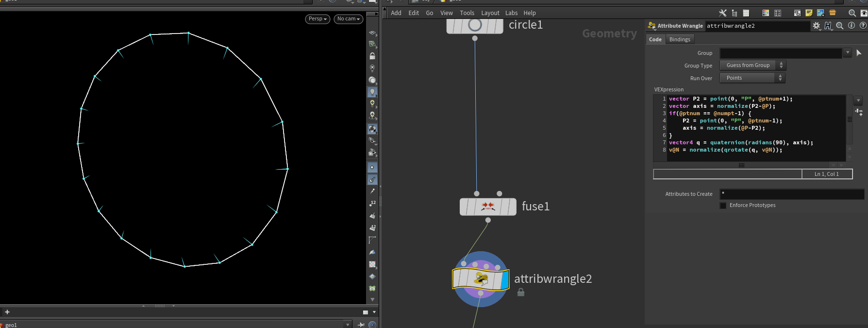Image resolution: width=868 pixels, height=328 pixels.
Task: Toggle the primitive hulls display icon
Action: coord(372,240)
